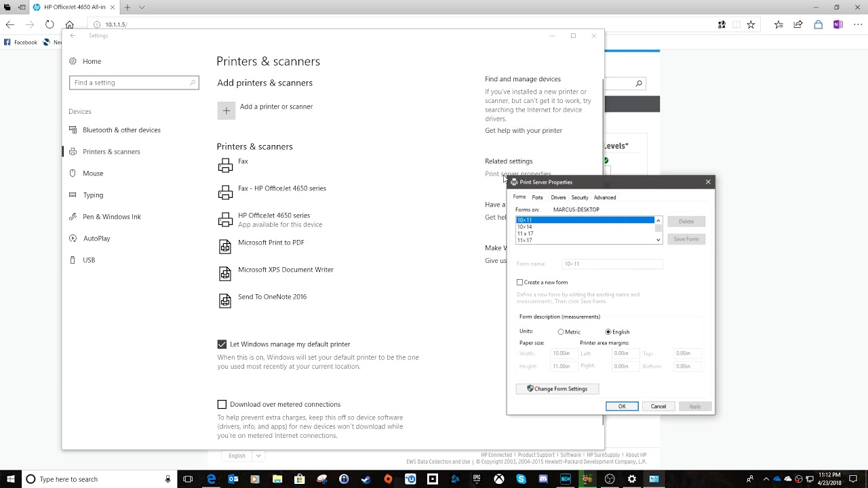Refresh the Edge browser page

50,24
